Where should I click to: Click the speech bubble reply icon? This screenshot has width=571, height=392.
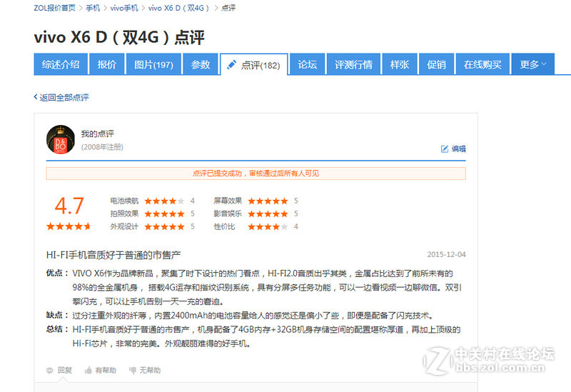50,371
